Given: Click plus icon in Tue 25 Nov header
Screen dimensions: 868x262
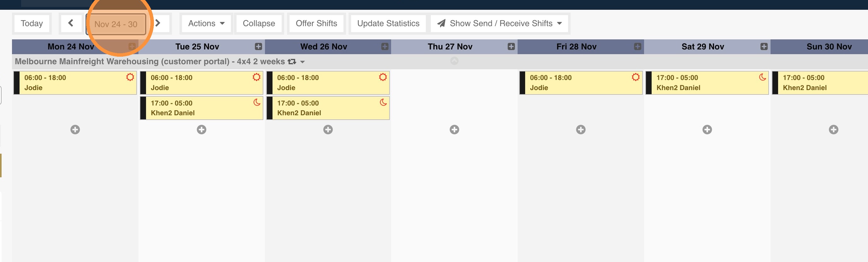Looking at the screenshot, I should pyautogui.click(x=258, y=46).
